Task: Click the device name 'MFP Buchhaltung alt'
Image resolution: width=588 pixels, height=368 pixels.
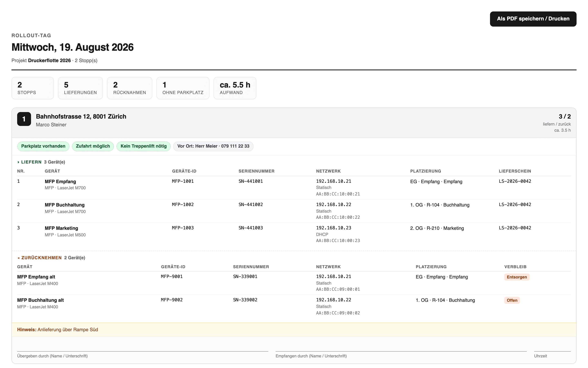Action: 40,300
